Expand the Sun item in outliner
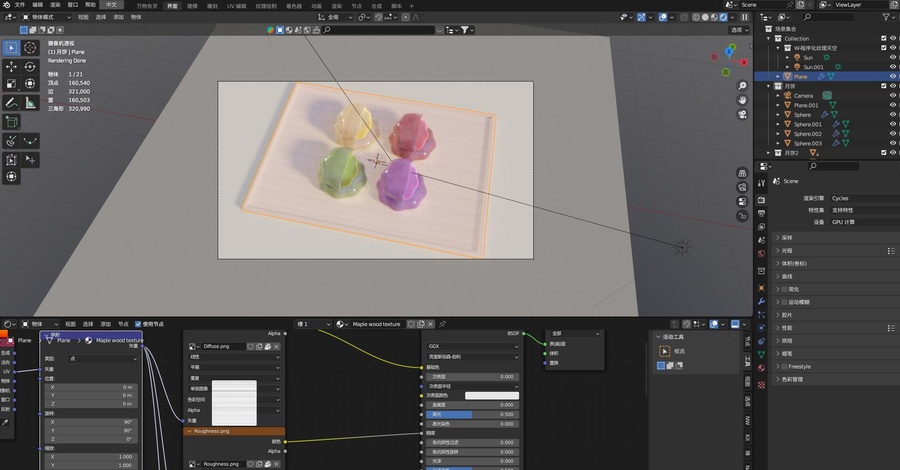The image size is (900, 470). [x=788, y=57]
